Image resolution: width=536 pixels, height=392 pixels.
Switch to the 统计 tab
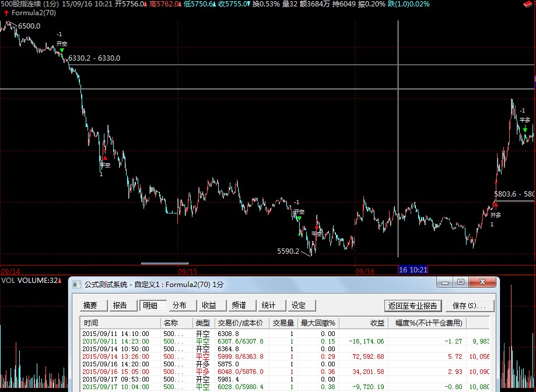(269, 305)
